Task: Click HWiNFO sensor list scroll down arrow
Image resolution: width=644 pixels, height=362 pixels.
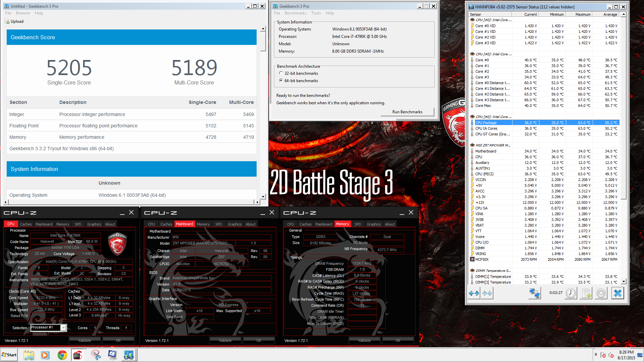Action: tap(624, 282)
